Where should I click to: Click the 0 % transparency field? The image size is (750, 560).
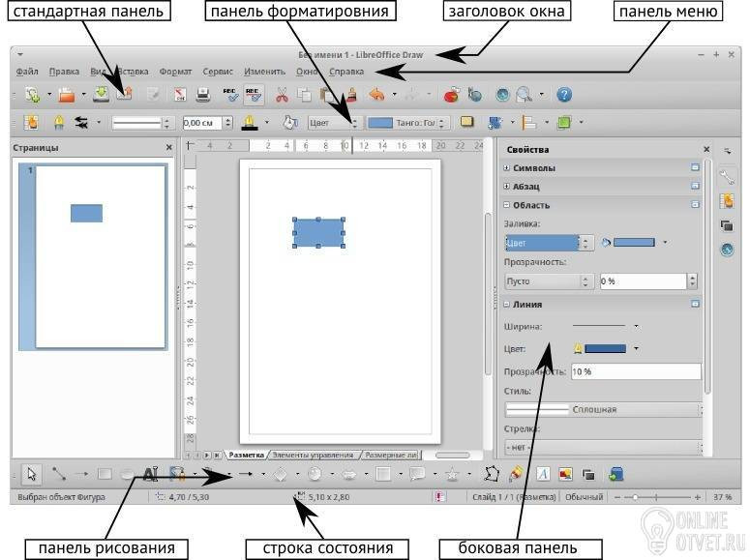(x=644, y=281)
